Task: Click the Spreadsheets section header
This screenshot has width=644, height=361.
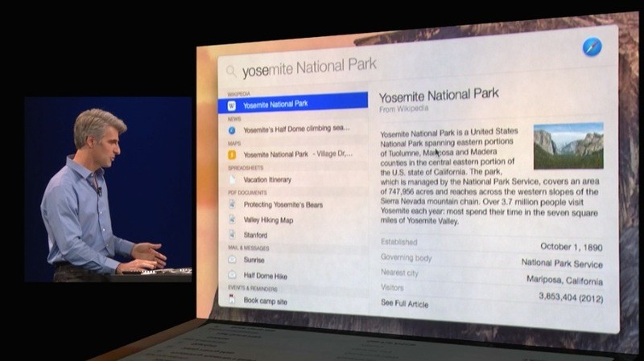Action: click(x=246, y=168)
